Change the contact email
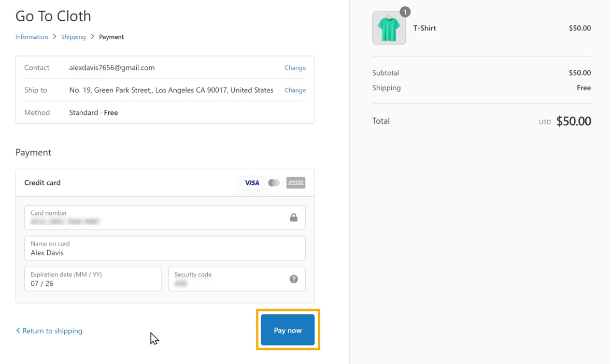The image size is (610, 364). (295, 68)
